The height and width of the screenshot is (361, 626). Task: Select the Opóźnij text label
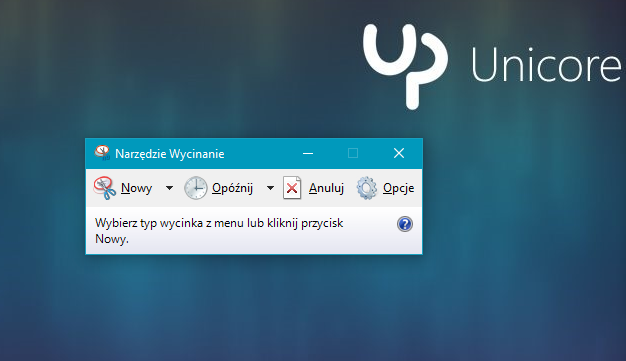232,188
